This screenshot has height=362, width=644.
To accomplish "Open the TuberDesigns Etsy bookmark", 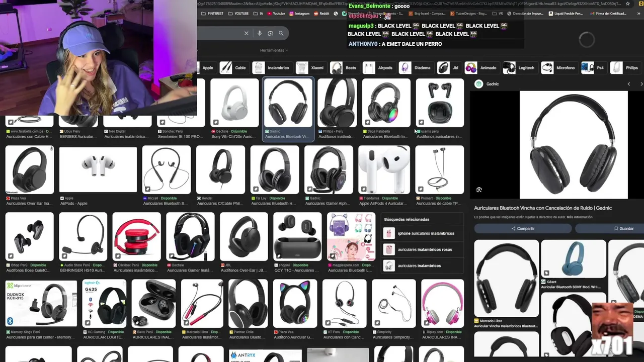I will pos(469,14).
